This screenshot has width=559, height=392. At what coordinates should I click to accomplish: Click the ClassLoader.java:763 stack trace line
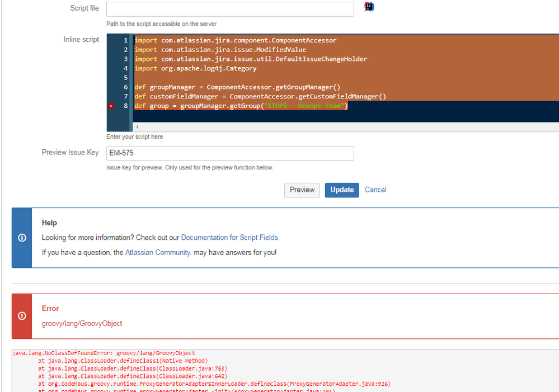point(133,369)
